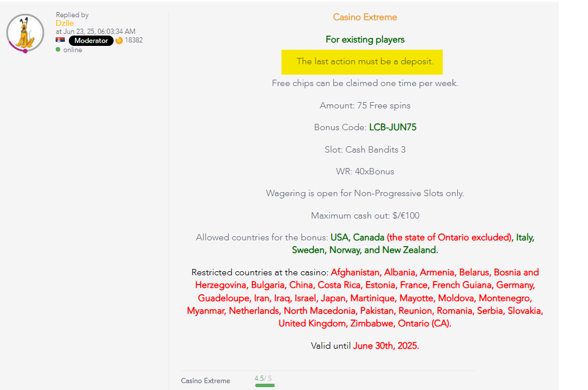Click 'Afghanistan' in the restricted countries list
The width and height of the screenshot is (588, 390).
pyautogui.click(x=355, y=272)
